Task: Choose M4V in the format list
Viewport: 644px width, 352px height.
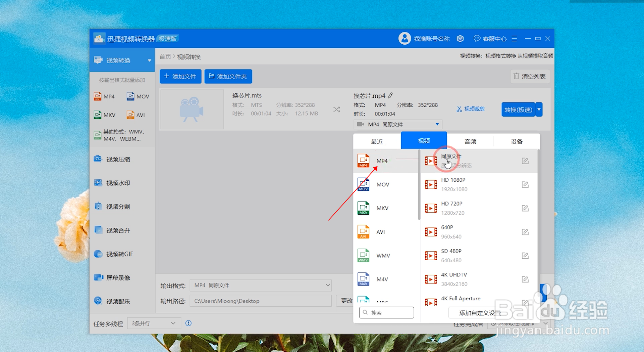Action: pyautogui.click(x=386, y=279)
